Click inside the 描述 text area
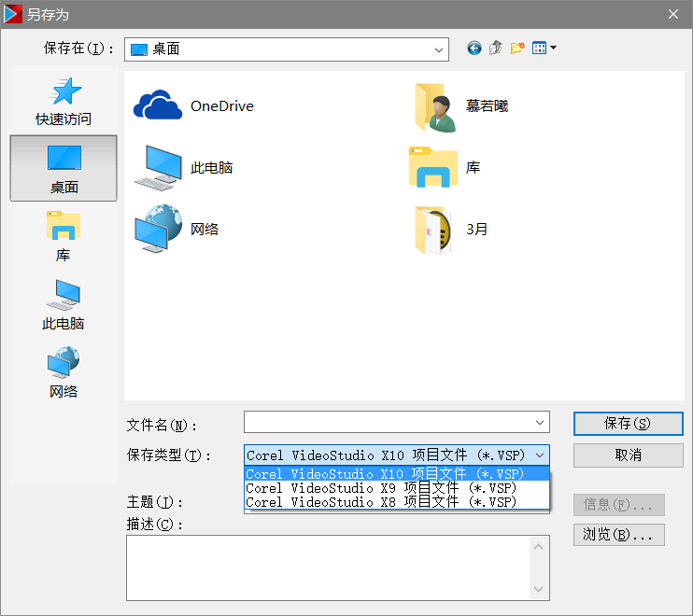Viewport: 693px width, 616px height. tap(328, 567)
